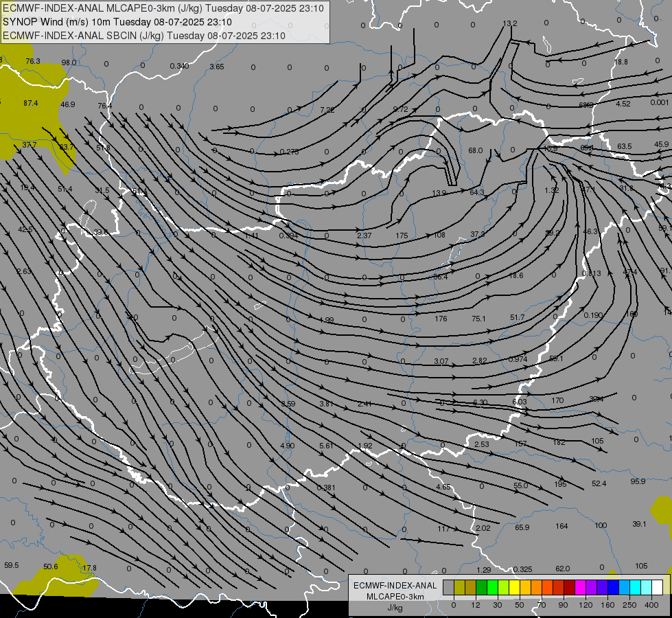This screenshot has height=618, width=672.
Task: Click the 'SBCIN (J/kg)' title line
Action: (144, 36)
